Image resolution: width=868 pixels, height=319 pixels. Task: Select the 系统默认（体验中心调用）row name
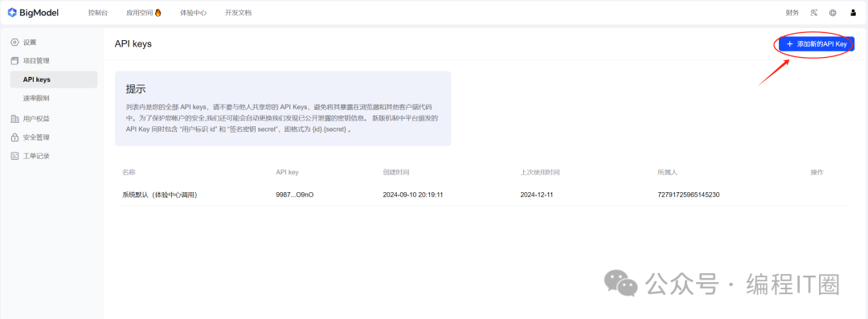pyautogui.click(x=160, y=195)
